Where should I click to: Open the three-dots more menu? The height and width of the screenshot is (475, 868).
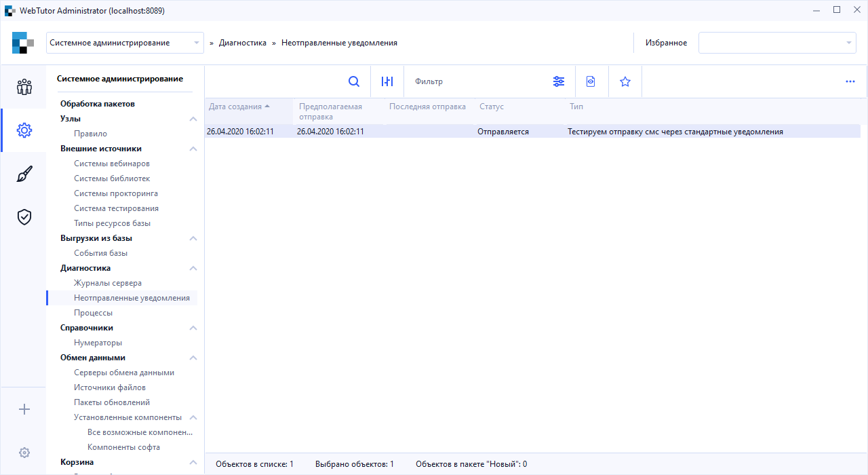click(850, 81)
